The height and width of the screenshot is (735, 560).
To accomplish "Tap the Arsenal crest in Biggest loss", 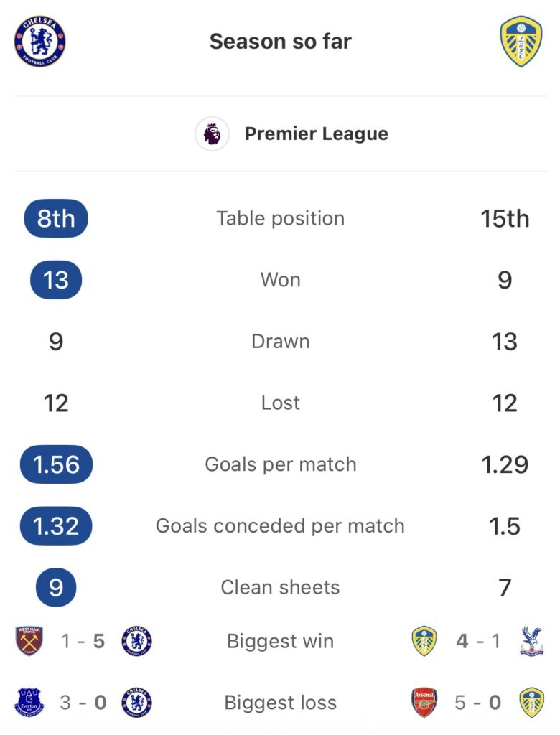I will [424, 703].
